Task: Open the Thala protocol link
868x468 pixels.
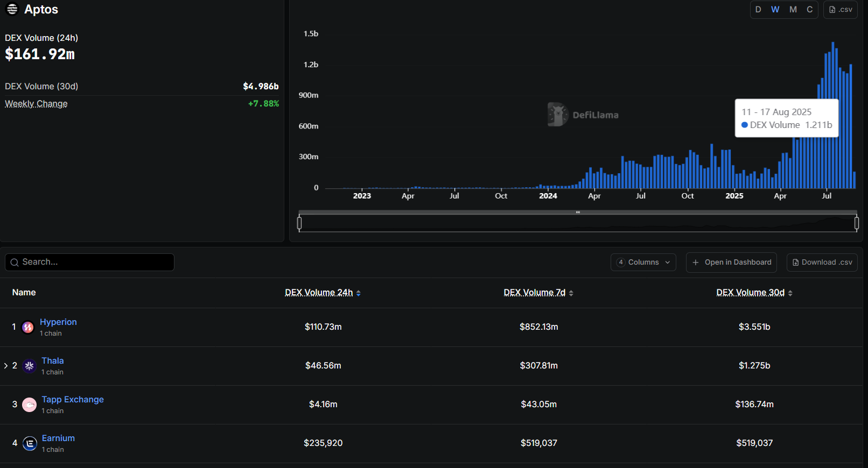Action: coord(53,361)
